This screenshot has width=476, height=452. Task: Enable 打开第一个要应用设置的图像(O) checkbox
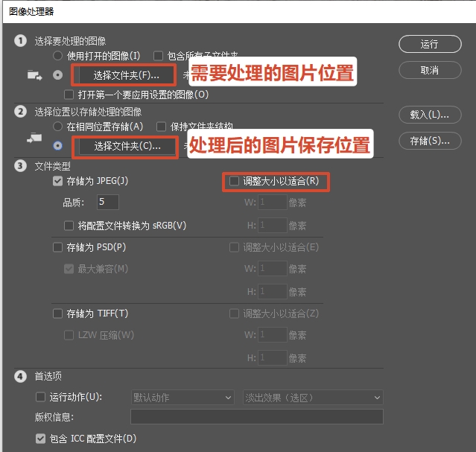pyautogui.click(x=69, y=95)
